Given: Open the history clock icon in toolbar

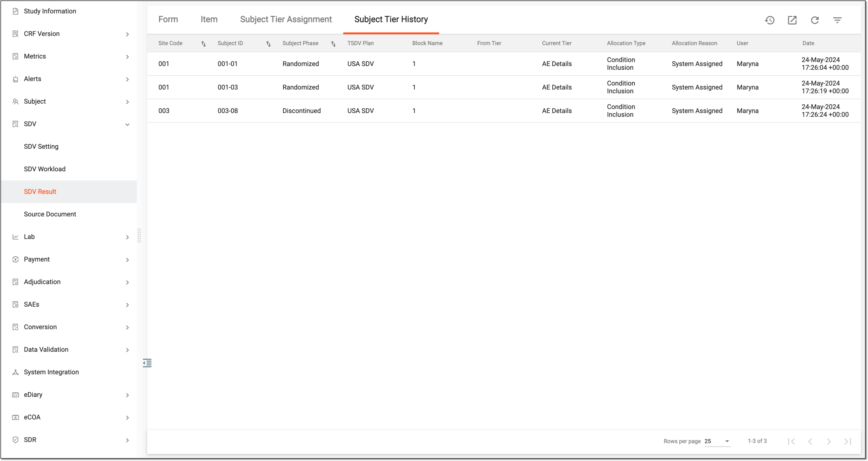Looking at the screenshot, I should (x=769, y=20).
